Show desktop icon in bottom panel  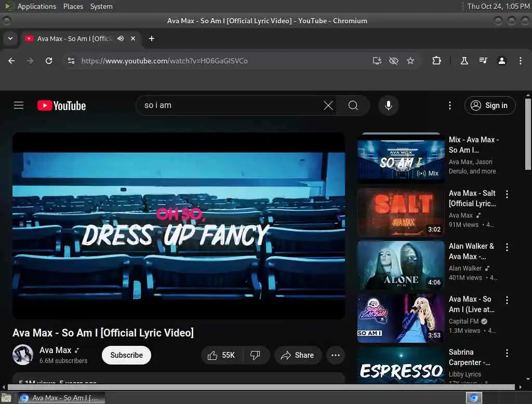tap(6, 398)
